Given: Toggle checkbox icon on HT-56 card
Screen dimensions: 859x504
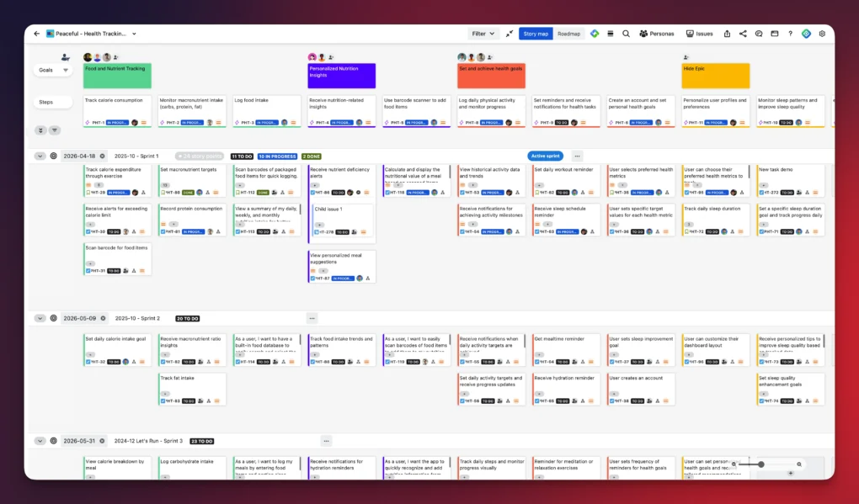Looking at the screenshot, I should click(x=462, y=401).
